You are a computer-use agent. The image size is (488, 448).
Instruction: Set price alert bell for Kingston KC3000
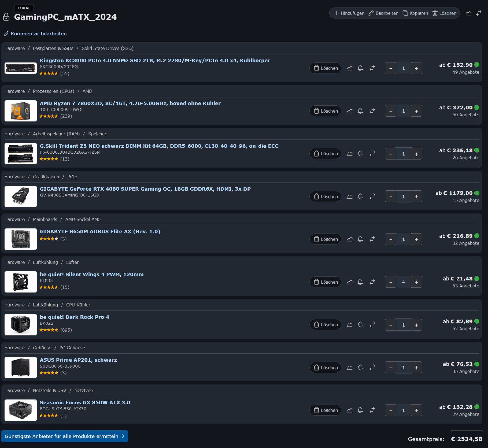(x=360, y=68)
